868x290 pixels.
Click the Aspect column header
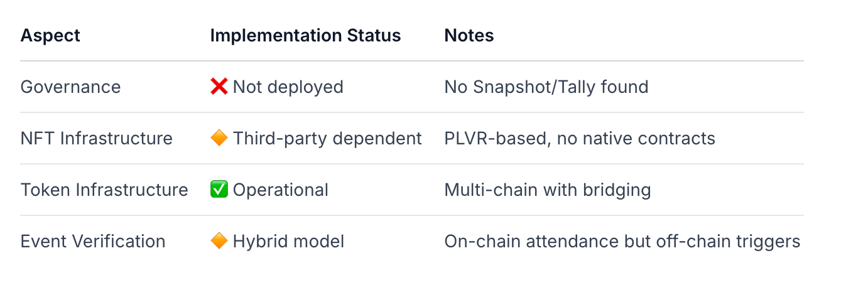pos(50,36)
